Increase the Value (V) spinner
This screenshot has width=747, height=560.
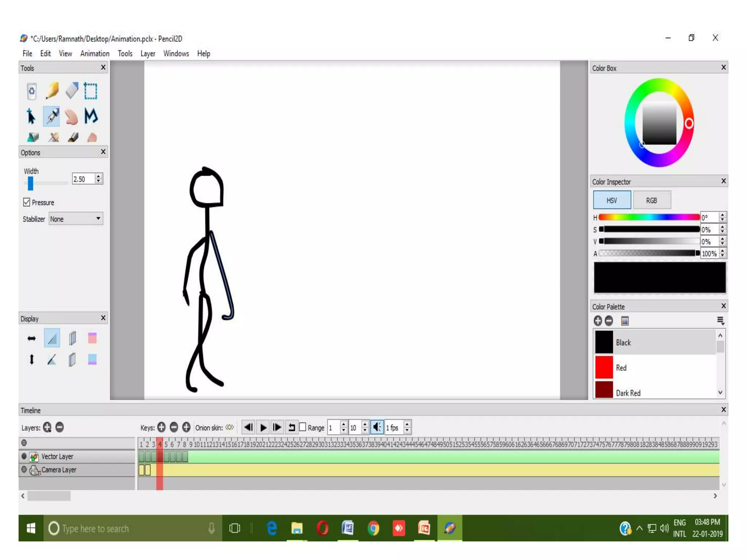[722, 239]
